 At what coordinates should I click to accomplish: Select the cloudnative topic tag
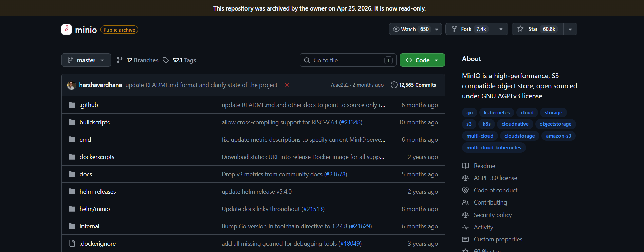515,124
